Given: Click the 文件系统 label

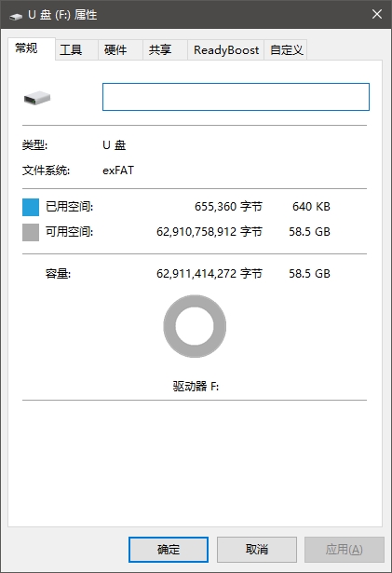Looking at the screenshot, I should [x=46, y=171].
